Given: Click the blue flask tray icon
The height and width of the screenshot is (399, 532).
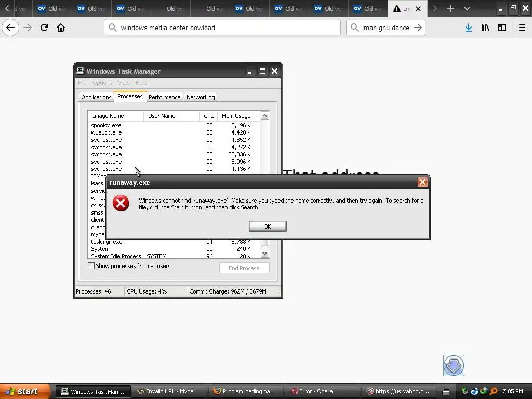Looking at the screenshot, I should pos(474,391).
